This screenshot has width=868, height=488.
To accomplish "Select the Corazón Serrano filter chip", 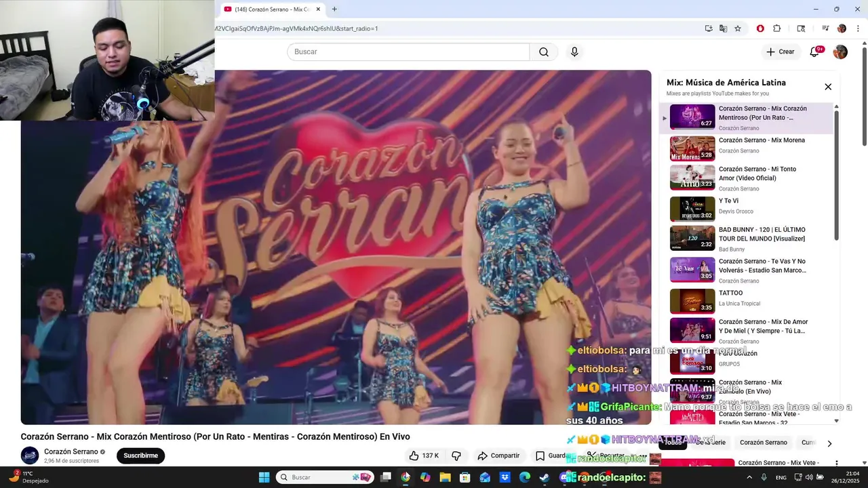I will (x=764, y=443).
